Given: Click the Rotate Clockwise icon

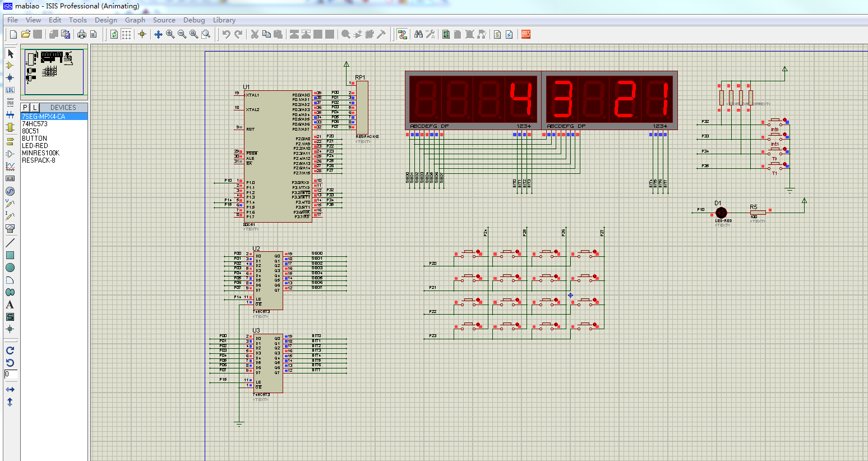Looking at the screenshot, I should coord(10,350).
